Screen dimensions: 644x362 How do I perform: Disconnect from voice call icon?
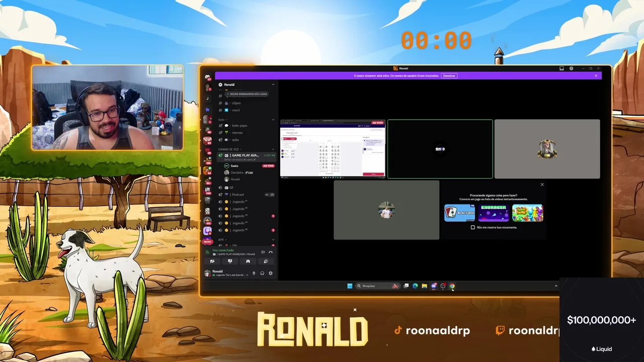(271, 252)
